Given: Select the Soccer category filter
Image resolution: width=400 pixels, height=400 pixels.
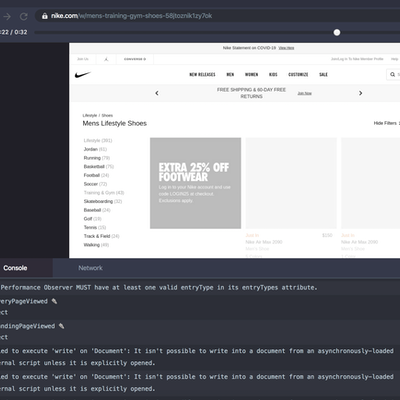Looking at the screenshot, I should coord(95,184).
